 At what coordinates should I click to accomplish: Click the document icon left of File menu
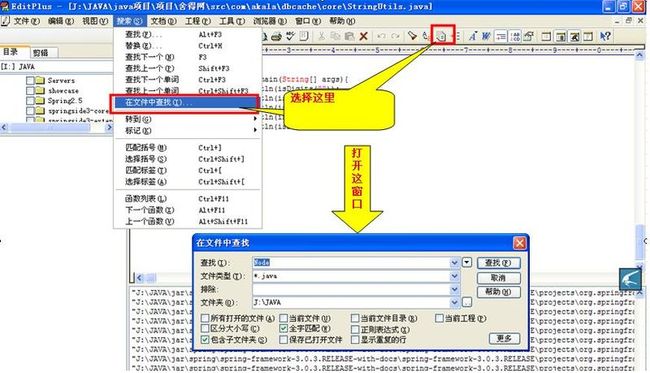(5, 21)
